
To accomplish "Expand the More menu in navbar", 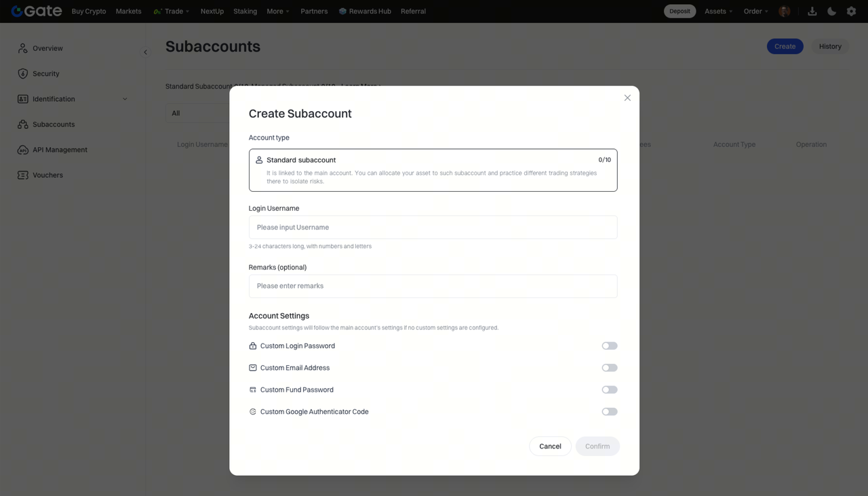I will point(278,11).
